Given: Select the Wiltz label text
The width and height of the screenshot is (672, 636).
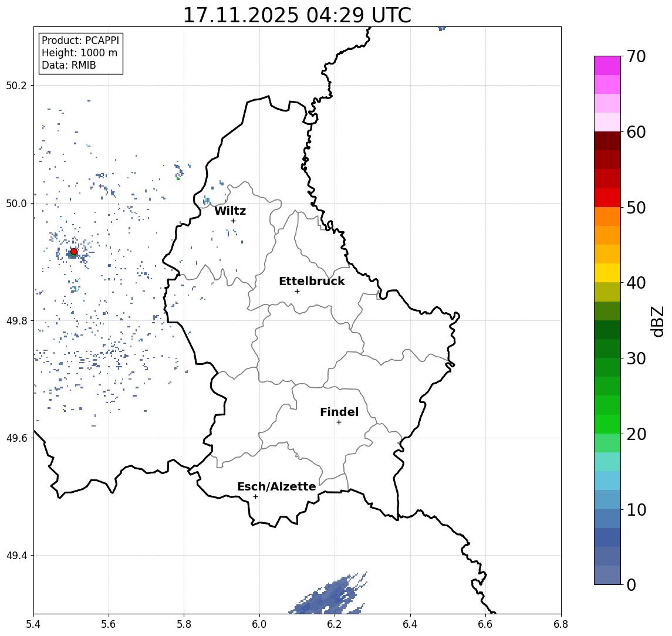Looking at the screenshot, I should point(230,211).
